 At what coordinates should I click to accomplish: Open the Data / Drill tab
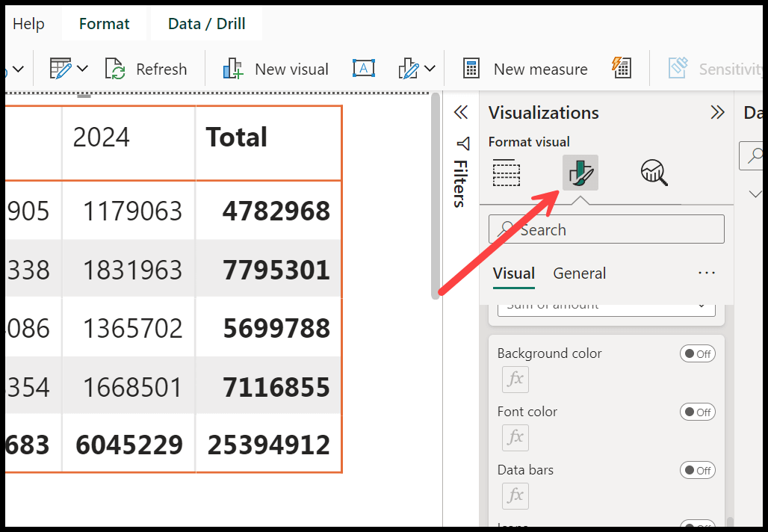pos(206,23)
